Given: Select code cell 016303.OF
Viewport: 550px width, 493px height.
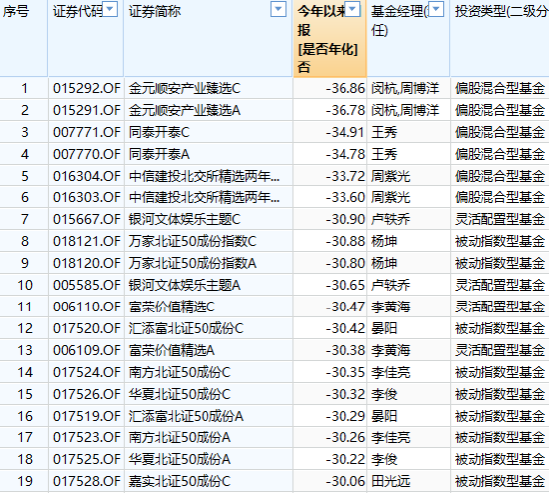Looking at the screenshot, I should 86,197.
